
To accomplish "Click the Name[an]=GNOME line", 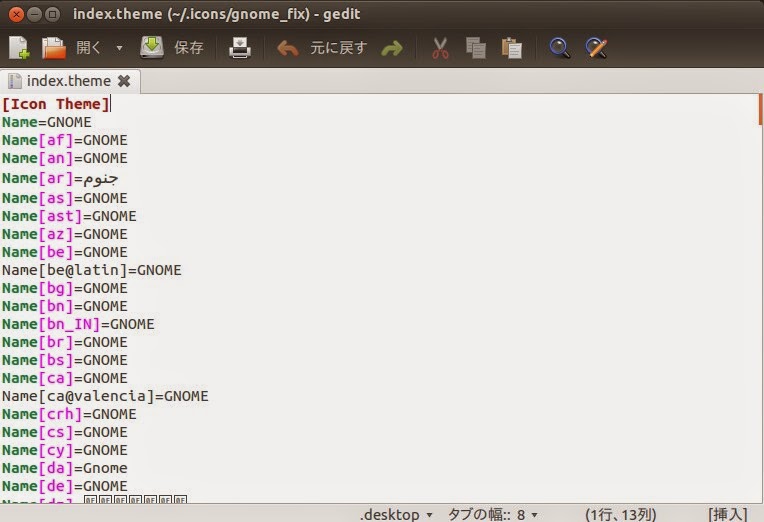I will coord(65,158).
